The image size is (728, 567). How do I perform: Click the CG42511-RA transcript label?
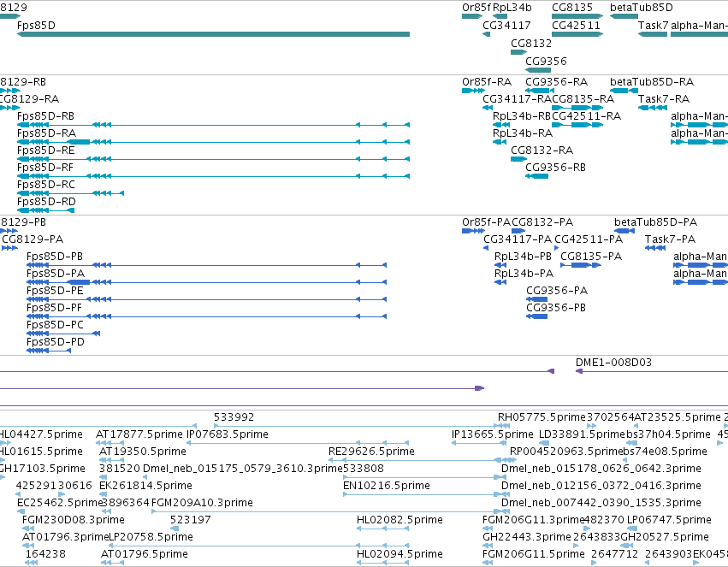point(586,116)
